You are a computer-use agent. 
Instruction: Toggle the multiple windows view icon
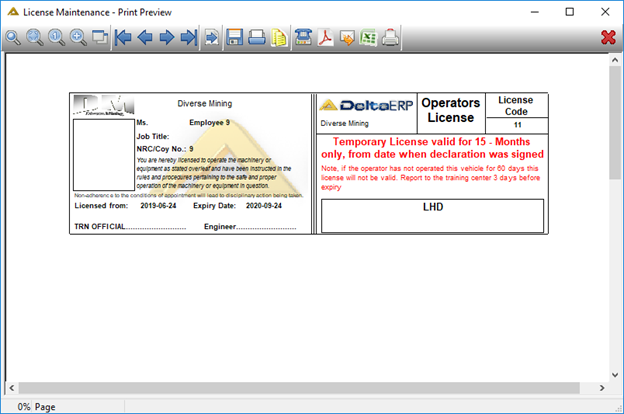pos(99,37)
